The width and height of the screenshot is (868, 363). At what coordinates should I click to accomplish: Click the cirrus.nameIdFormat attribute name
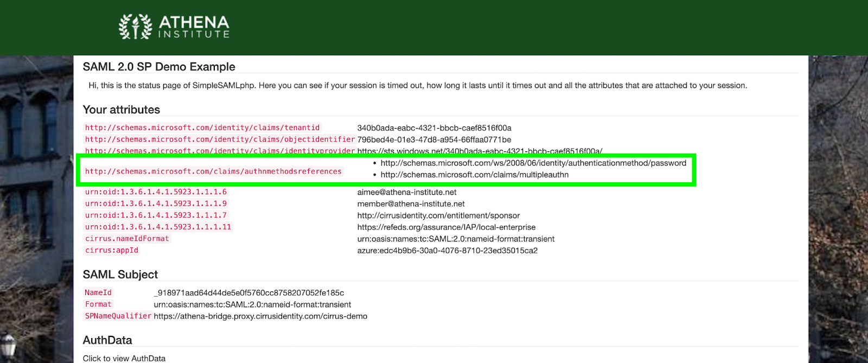click(x=127, y=239)
